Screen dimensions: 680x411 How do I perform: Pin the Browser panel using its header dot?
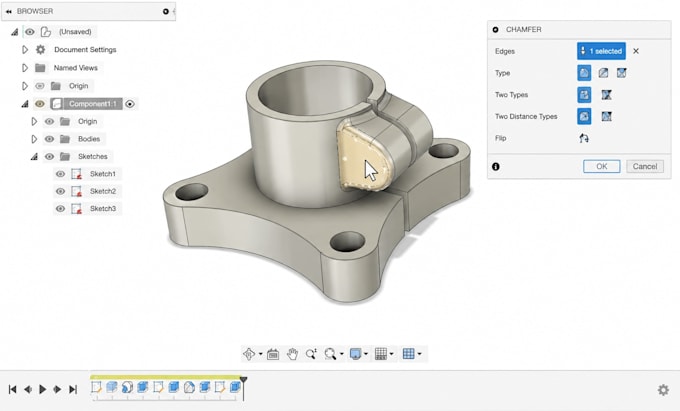click(x=166, y=11)
